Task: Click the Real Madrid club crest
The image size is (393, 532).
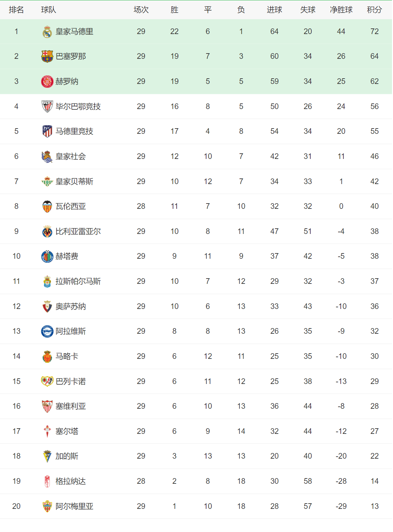Action: click(47, 32)
